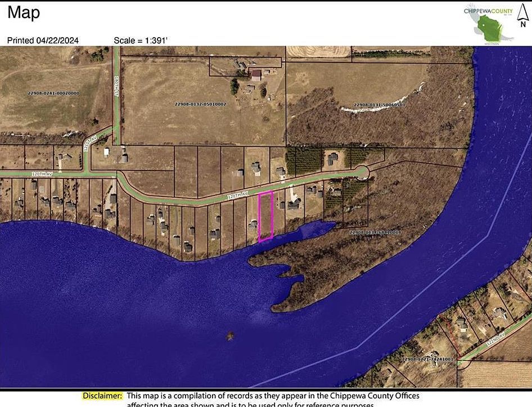Image resolution: width=532 pixels, height=407 pixels.
Task: Click the Map title heading
Action: (22, 12)
